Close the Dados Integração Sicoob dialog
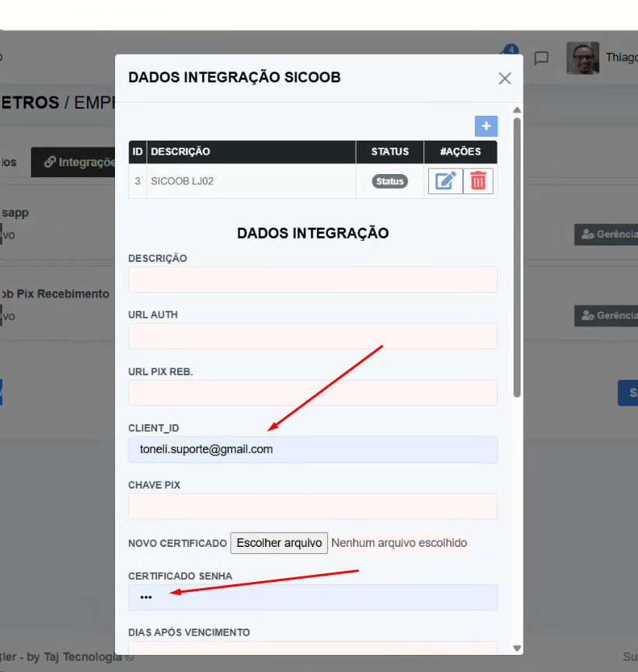Image resolution: width=638 pixels, height=672 pixels. [x=504, y=78]
